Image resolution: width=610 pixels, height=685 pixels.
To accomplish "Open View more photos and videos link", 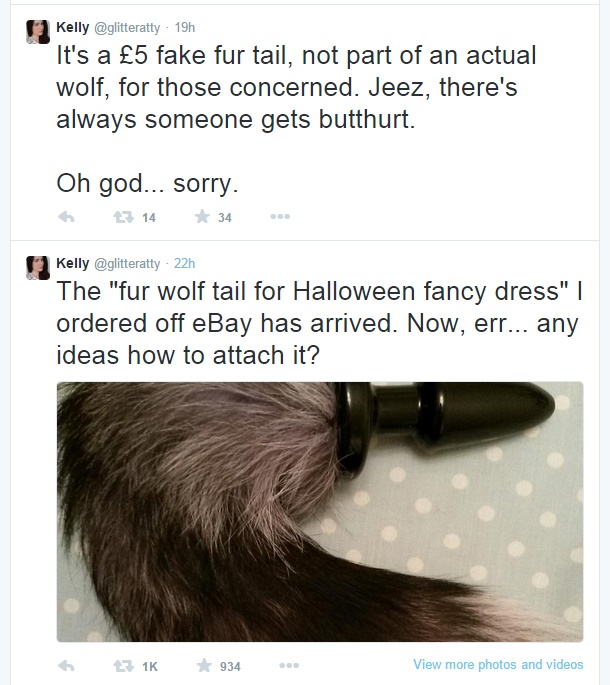I will (x=498, y=664).
